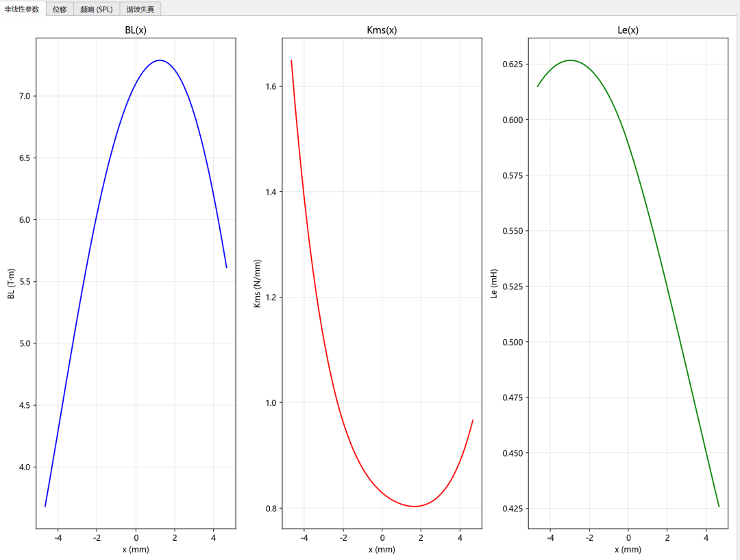Click the 'Kms (N/mm)' y-axis label
This screenshot has width=740, height=560.
(258, 283)
